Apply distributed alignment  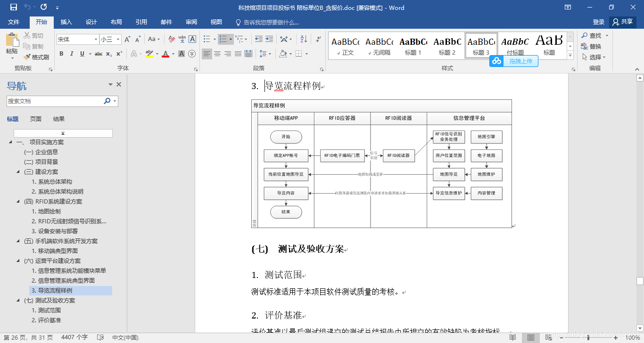pos(248,54)
